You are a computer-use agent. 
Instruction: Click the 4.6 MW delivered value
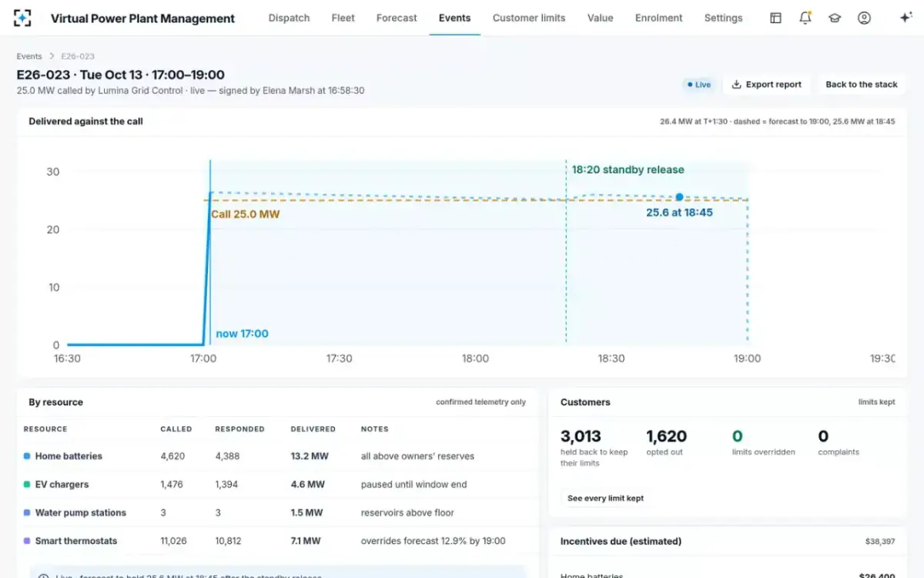[307, 485]
